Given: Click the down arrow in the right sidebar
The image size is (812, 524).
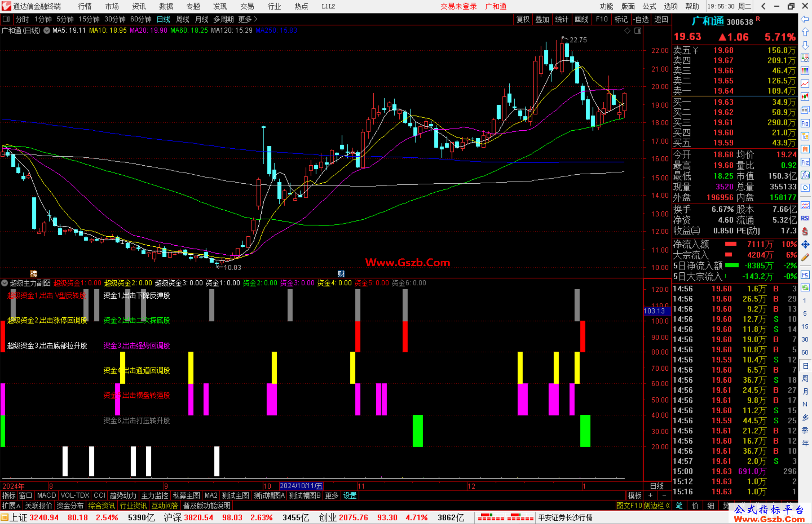Looking at the screenshot, I should click(x=805, y=45).
